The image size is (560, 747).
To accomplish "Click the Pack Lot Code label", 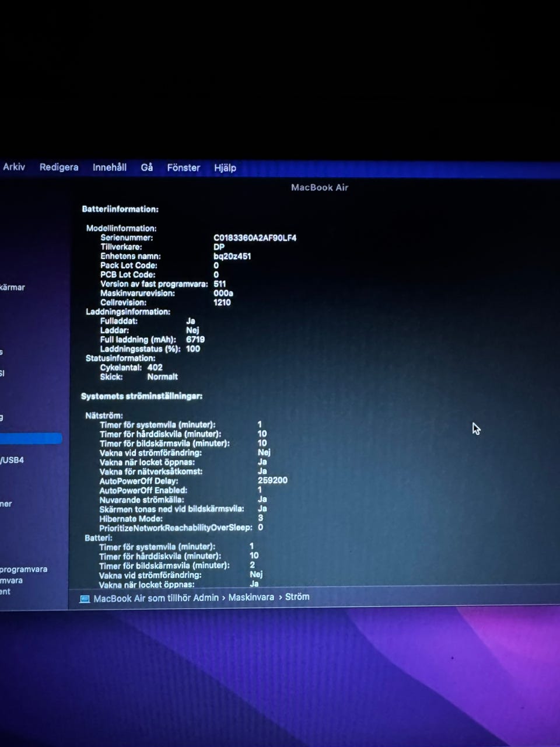I will [129, 265].
